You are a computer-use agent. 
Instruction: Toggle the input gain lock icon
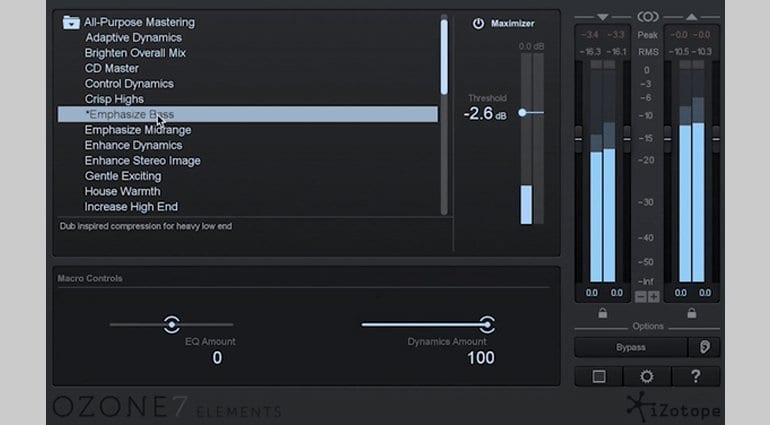click(603, 313)
